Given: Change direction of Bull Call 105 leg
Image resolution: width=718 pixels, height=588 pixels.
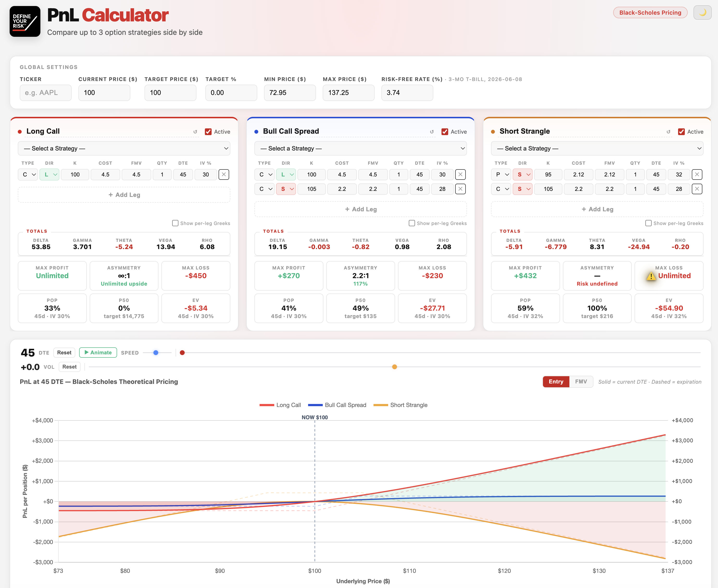Looking at the screenshot, I should pyautogui.click(x=286, y=189).
